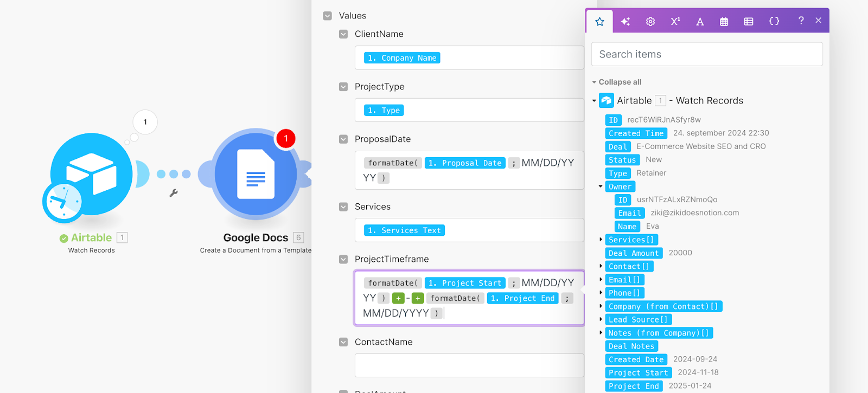Toggle the Values checkbox

[x=327, y=16]
